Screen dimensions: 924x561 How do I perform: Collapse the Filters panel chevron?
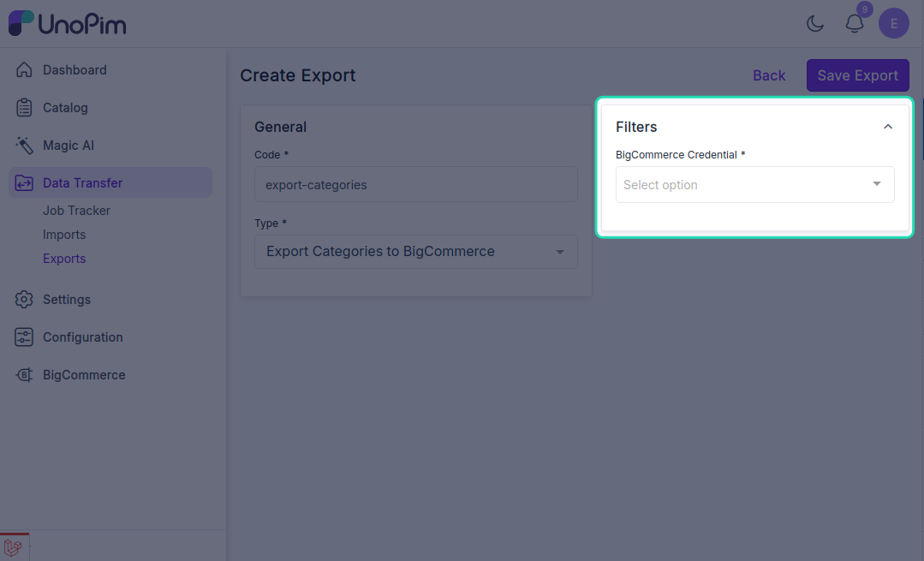[888, 127]
